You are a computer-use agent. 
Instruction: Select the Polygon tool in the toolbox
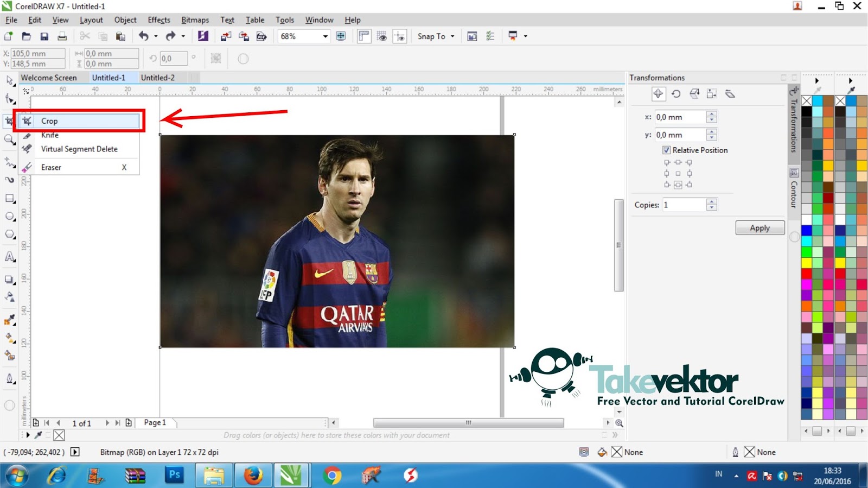[10, 234]
